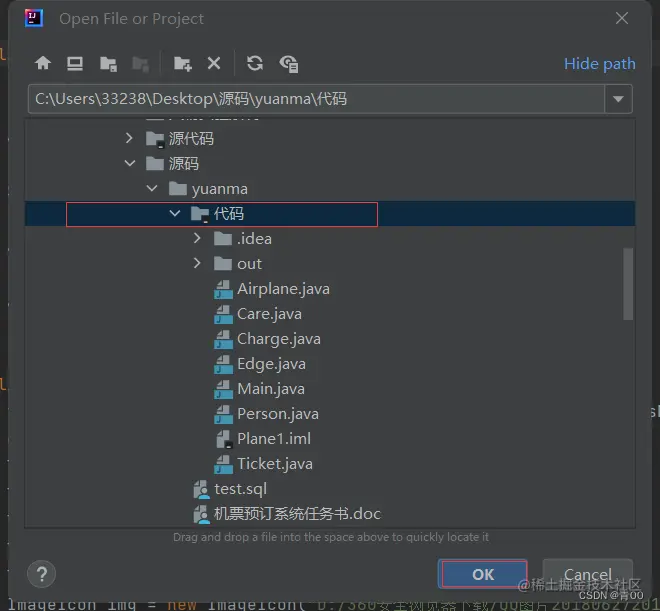The image size is (660, 611).
Task: Click into the path input field
Action: 317,99
